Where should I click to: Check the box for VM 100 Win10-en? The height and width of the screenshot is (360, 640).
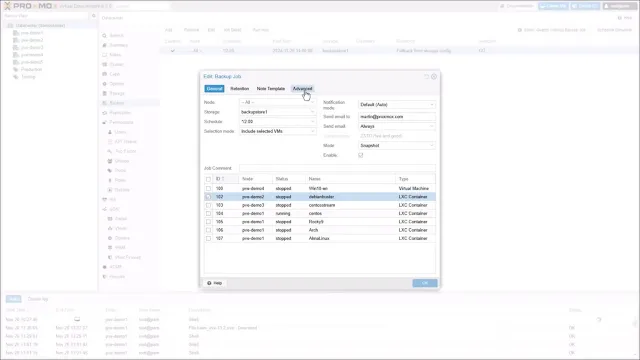pos(208,189)
